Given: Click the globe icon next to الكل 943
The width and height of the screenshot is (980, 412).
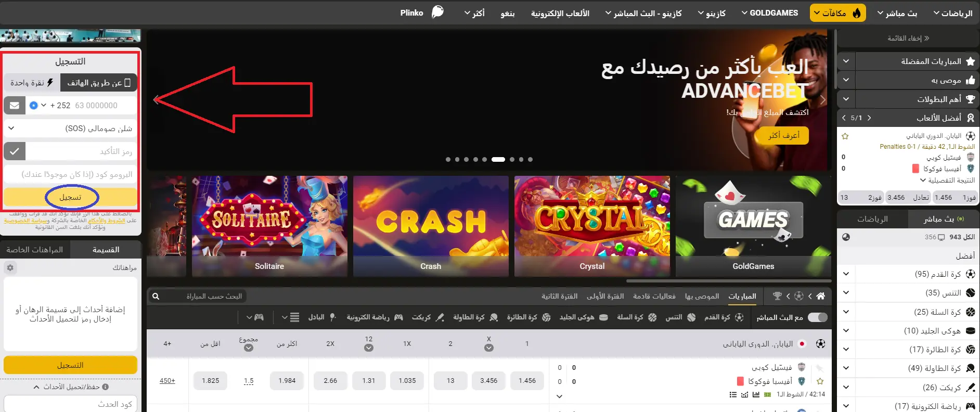Looking at the screenshot, I should tap(846, 237).
